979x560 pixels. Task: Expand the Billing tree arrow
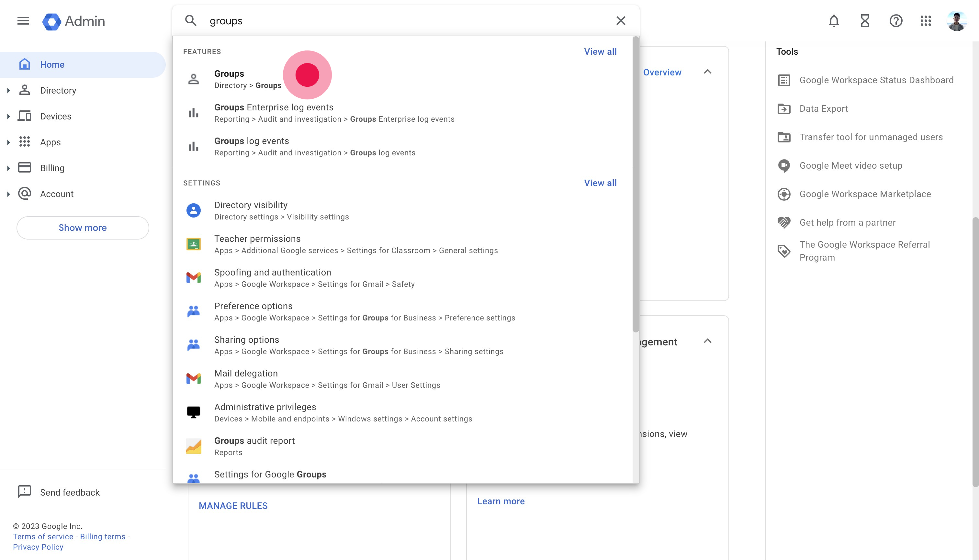[8, 168]
